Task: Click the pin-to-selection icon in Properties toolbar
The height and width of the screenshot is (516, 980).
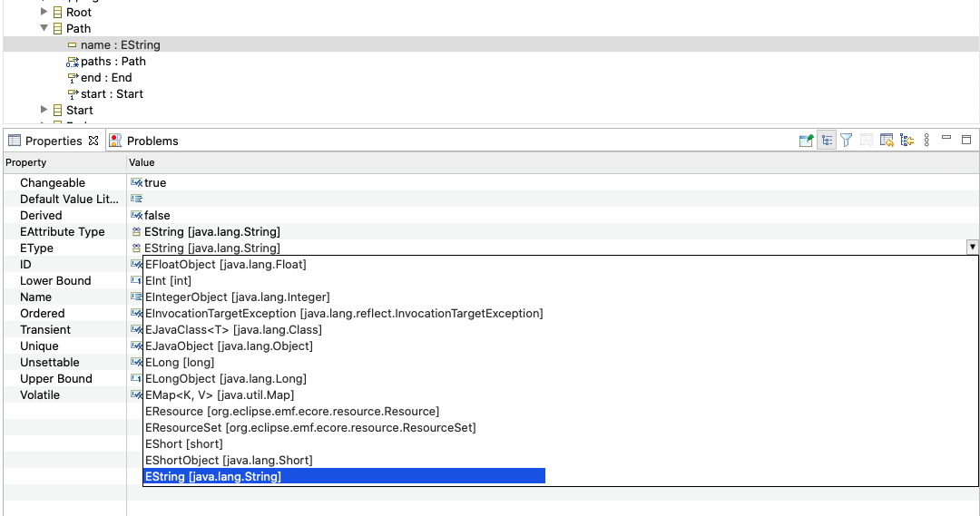Action: pos(806,141)
